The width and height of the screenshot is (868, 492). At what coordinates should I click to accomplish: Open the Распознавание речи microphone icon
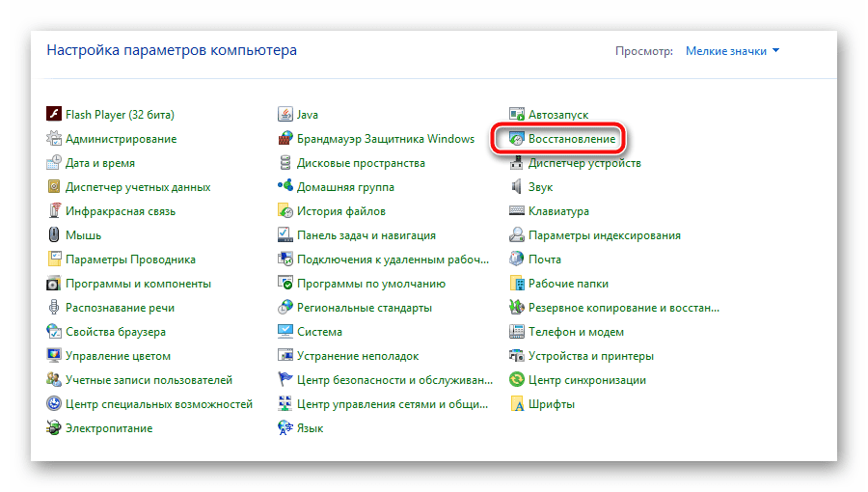click(x=54, y=308)
